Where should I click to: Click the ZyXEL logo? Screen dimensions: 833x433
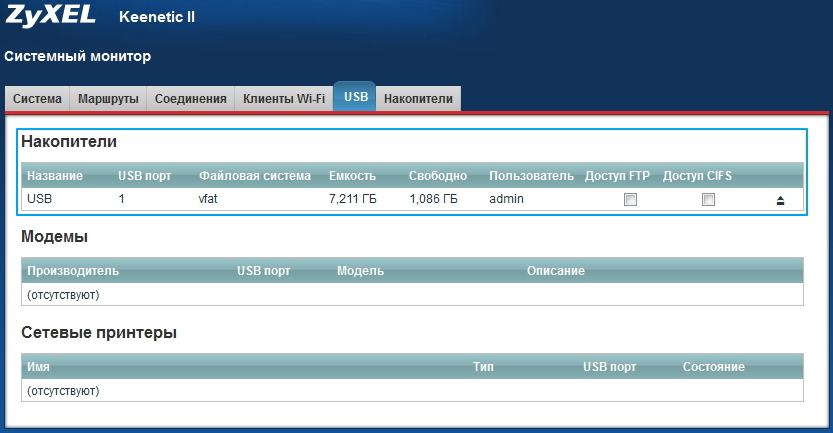pos(50,17)
